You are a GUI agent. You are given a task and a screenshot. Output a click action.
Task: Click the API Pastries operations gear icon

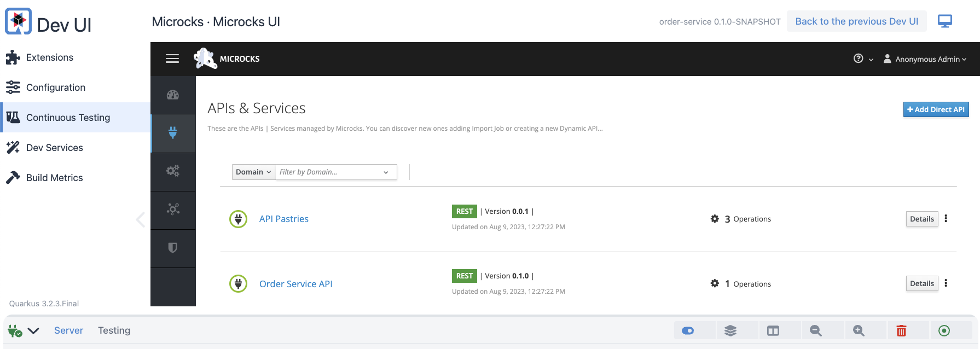[x=715, y=219]
